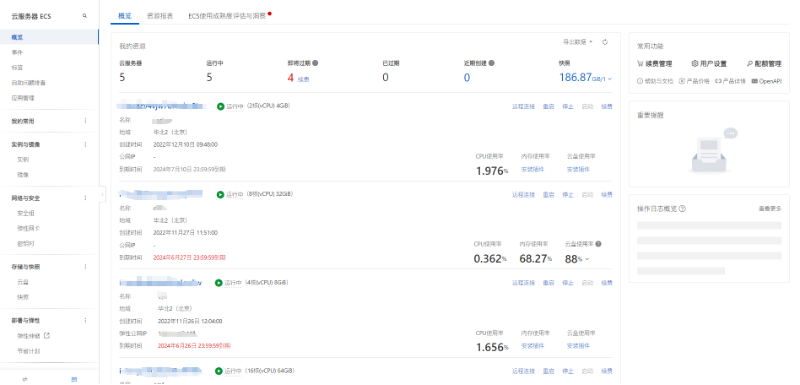Click 安装插件 under 内存使用率 for first instance
Viewport: 800px width, 385px height.
(532, 169)
